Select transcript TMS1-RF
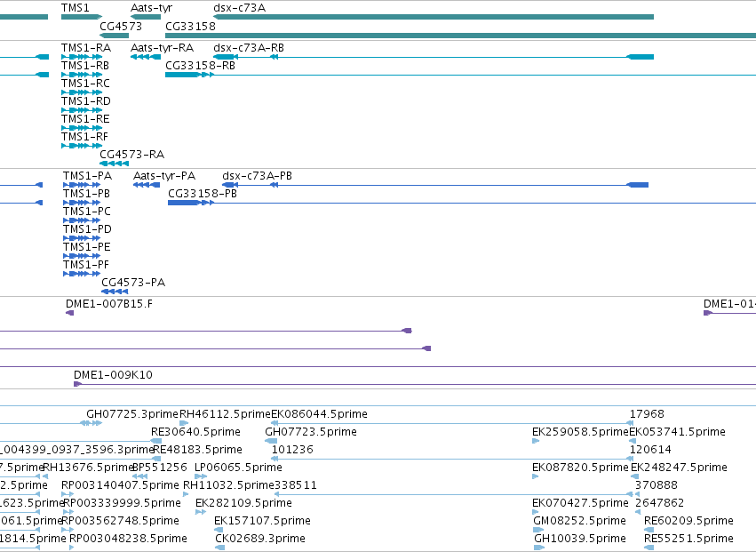 pos(85,137)
